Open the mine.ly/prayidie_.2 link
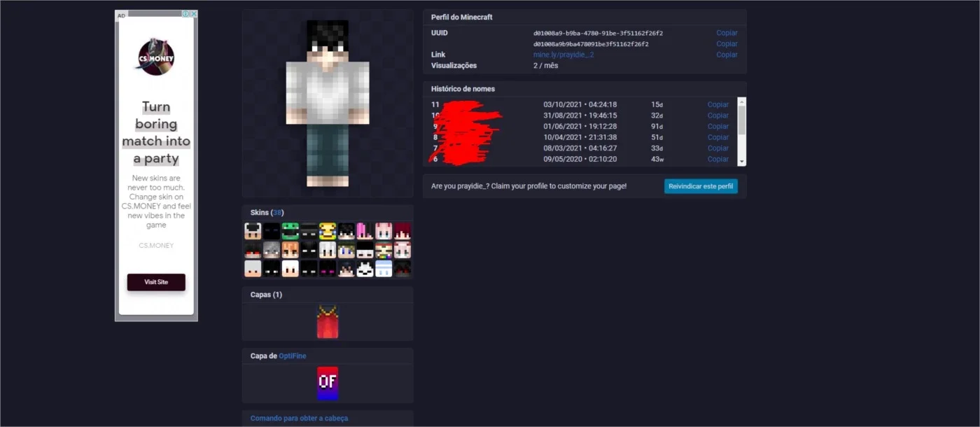 563,55
